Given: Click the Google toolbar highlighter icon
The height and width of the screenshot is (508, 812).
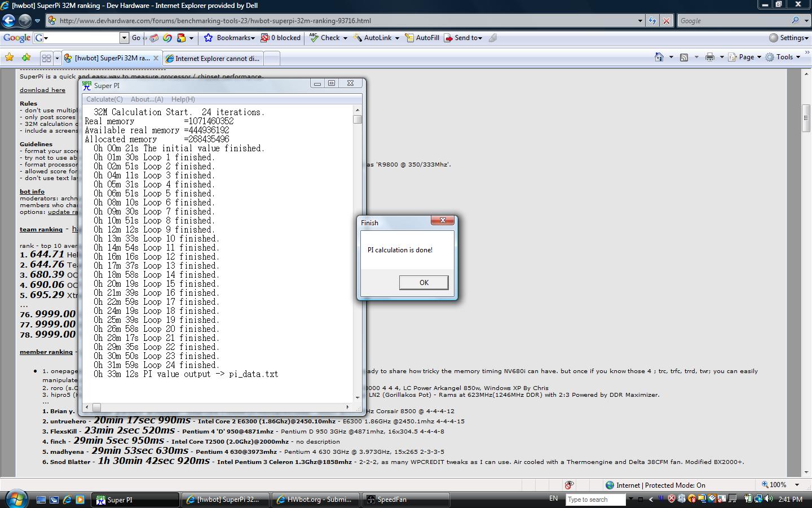Looking at the screenshot, I should pos(493,38).
